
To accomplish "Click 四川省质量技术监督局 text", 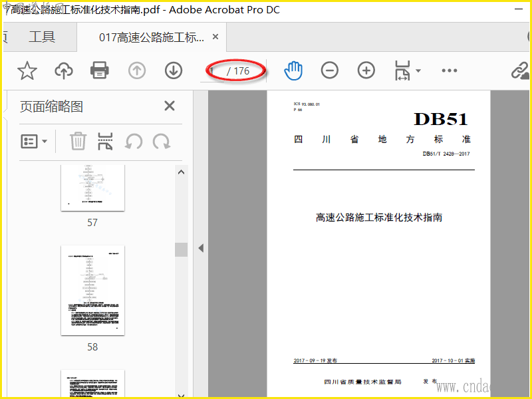I will pos(362,382).
